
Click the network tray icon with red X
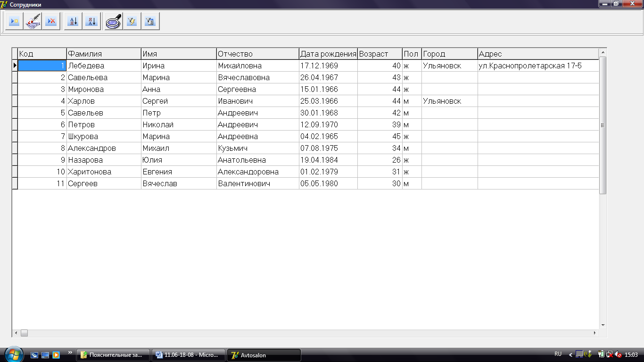[610, 354]
